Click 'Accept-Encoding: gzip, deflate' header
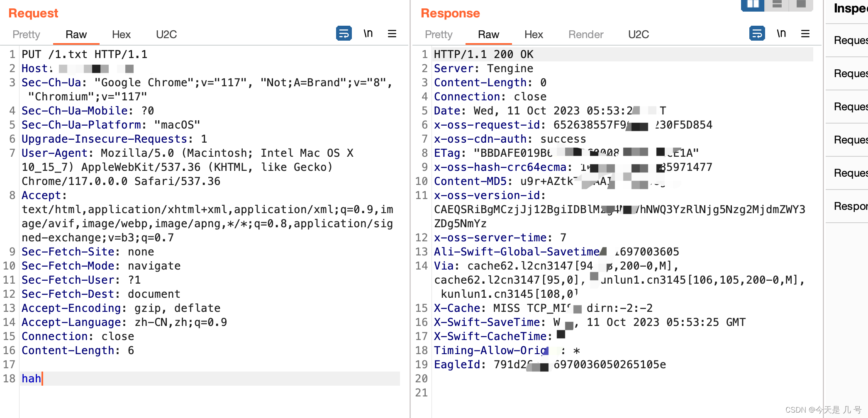The image size is (868, 418). point(121,308)
